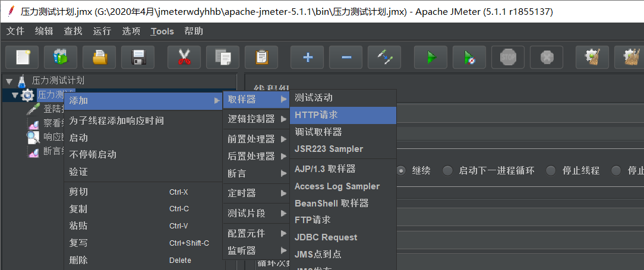Open the 选项 menu
644x270 pixels.
131,31
